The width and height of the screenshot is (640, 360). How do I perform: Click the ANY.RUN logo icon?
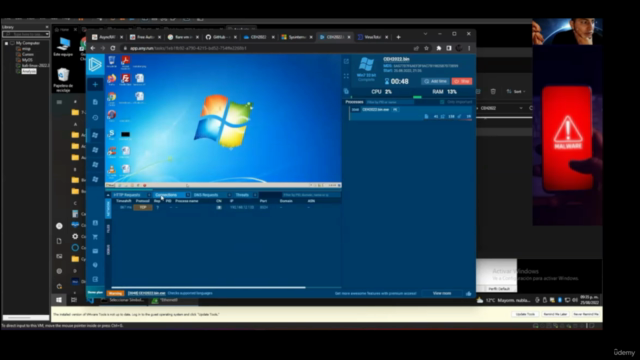point(95,64)
